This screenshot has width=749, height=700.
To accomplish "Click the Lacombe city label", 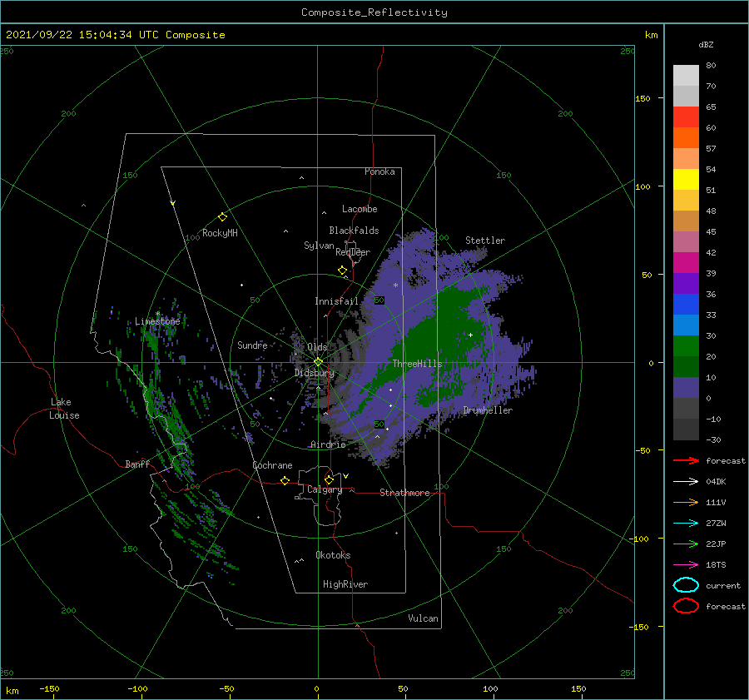I will pos(360,209).
